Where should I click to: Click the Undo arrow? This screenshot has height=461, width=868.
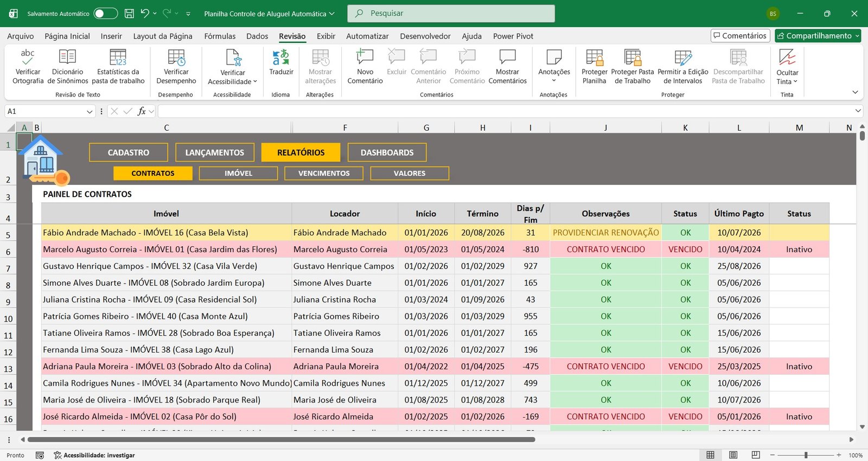pos(144,14)
